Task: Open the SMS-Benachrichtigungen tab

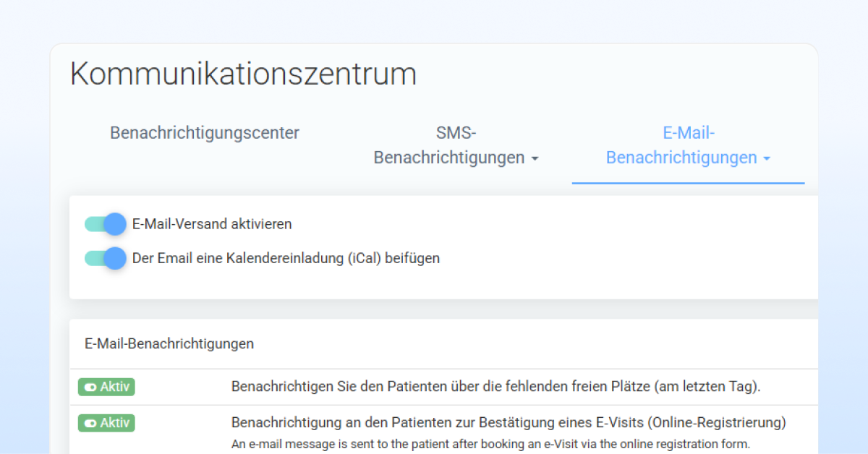Action: pos(456,145)
